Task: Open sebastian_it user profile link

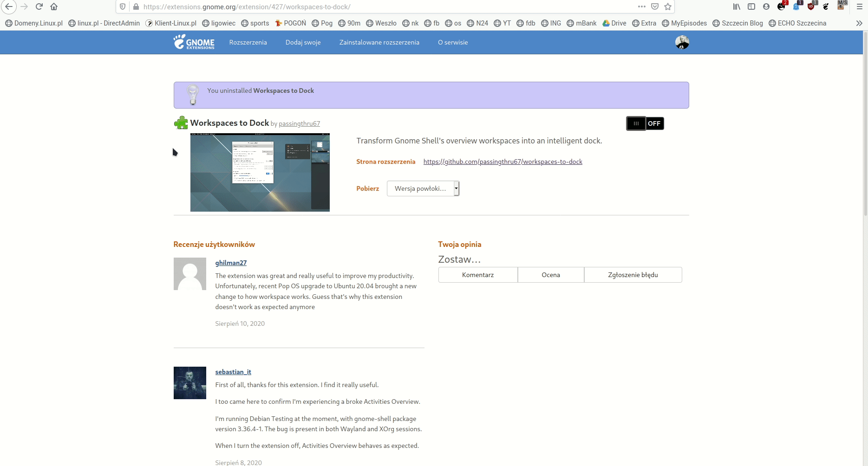Action: click(x=233, y=372)
